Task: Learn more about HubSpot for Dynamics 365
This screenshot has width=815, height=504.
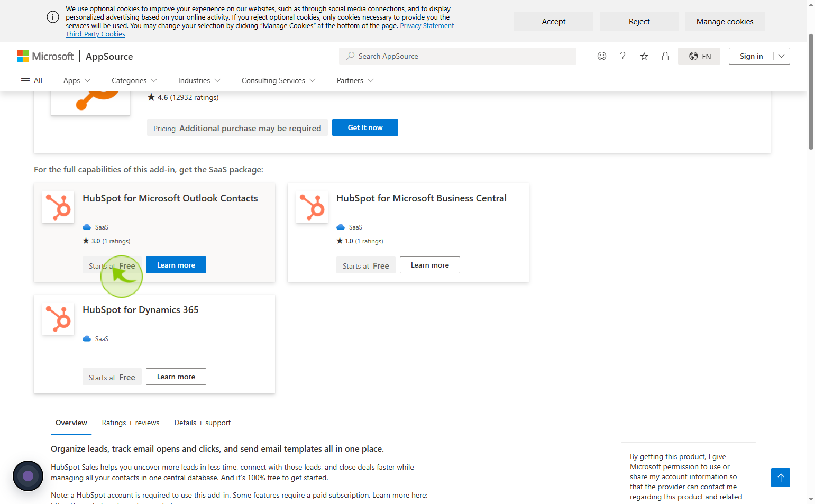Action: pyautogui.click(x=176, y=377)
